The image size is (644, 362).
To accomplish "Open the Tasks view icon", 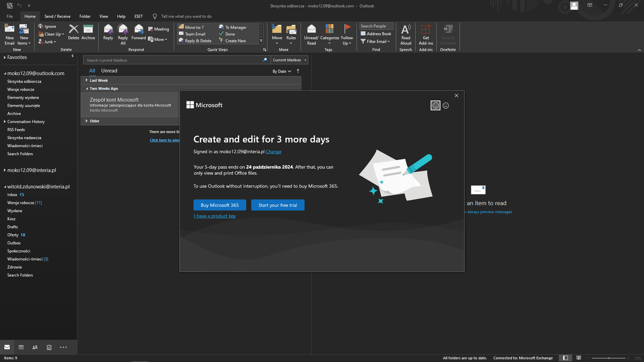I will point(49,347).
